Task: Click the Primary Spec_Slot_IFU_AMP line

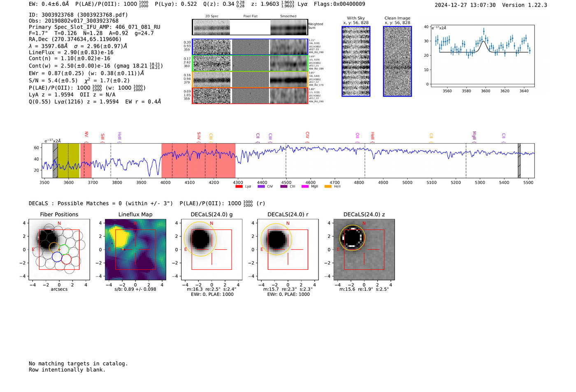Action: tap(95, 27)
